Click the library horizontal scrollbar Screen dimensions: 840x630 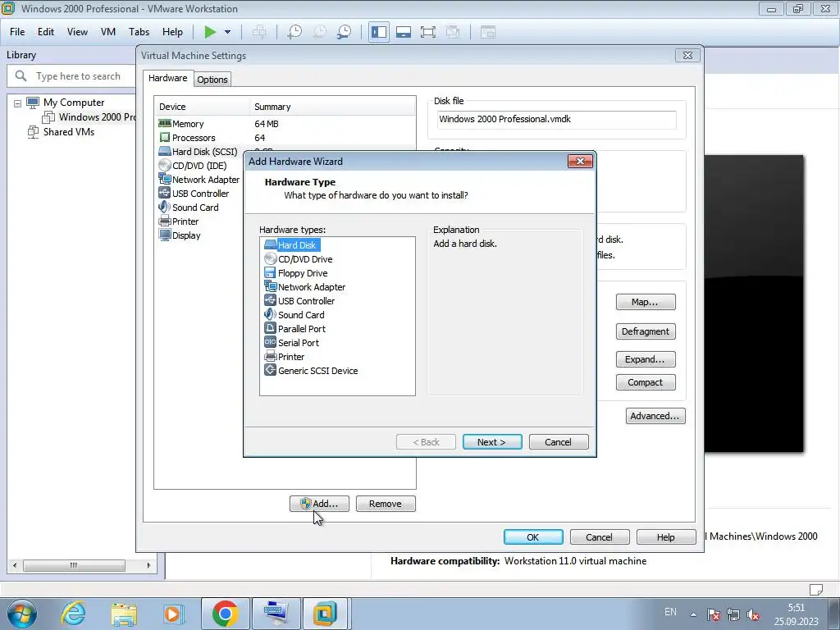click(74, 565)
